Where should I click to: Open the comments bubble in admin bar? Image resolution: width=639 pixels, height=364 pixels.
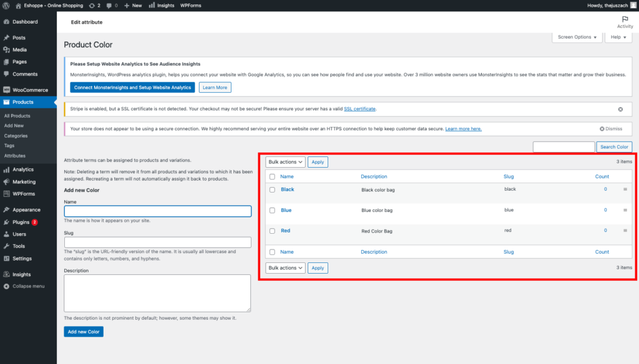[109, 6]
